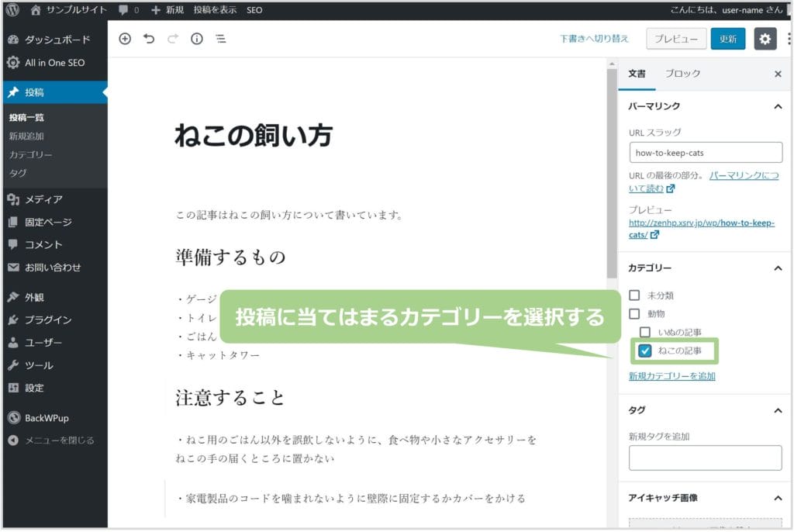Click the 更新 update button
The width and height of the screenshot is (794, 532).
(727, 39)
